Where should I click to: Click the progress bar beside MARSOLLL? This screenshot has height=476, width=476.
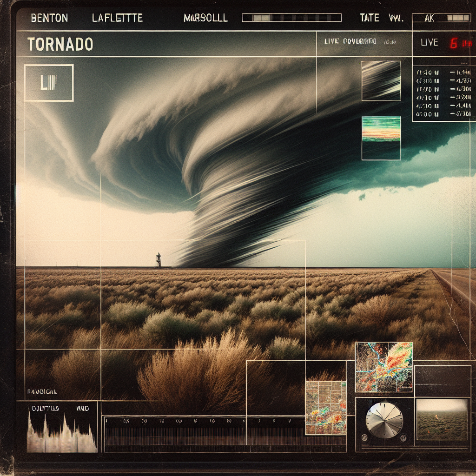[x=291, y=18]
